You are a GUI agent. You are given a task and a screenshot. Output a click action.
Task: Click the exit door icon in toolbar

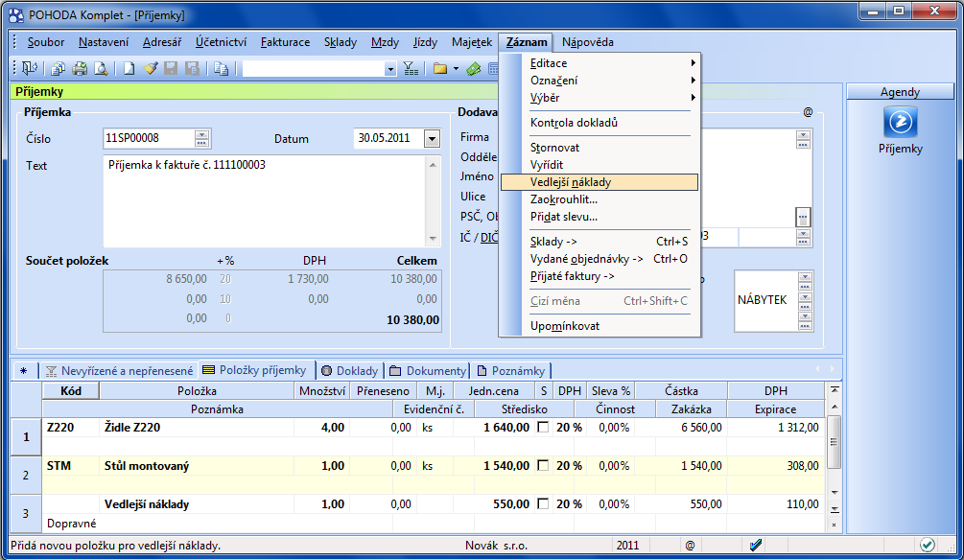tap(29, 68)
